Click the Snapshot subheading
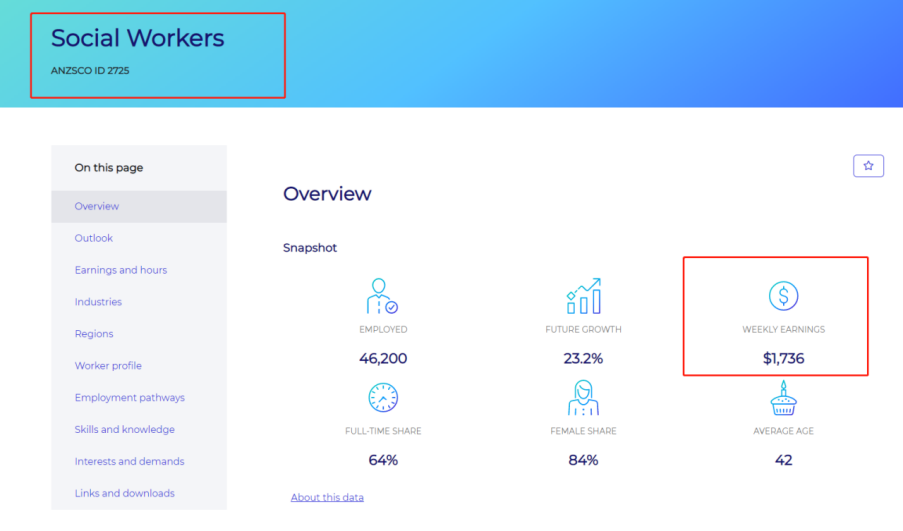Viewport: 903px width, 531px height. (310, 248)
